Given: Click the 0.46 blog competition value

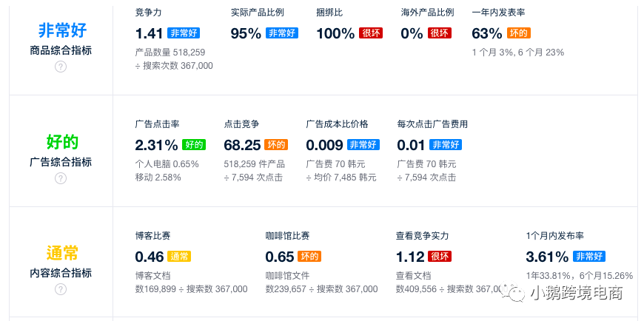Looking at the screenshot, I should 150,257.
